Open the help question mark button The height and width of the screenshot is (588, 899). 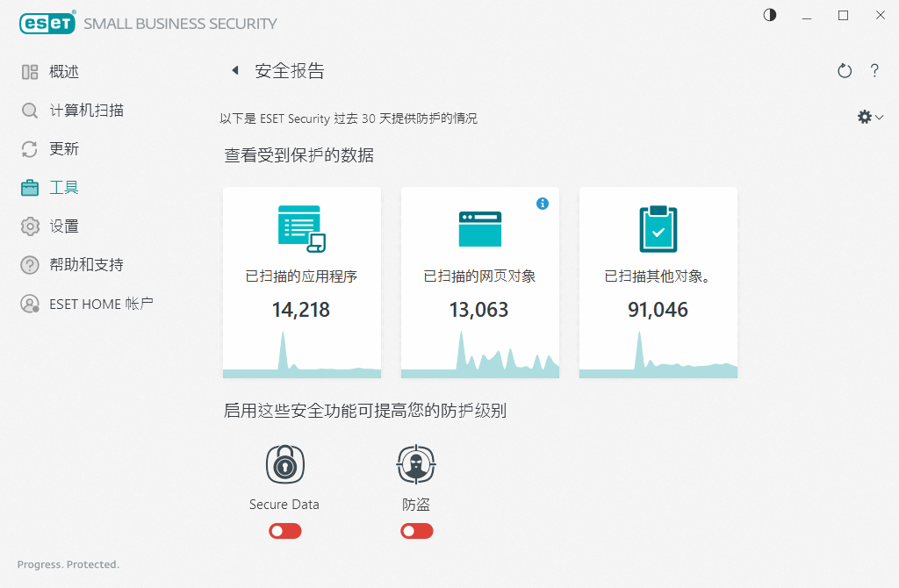pyautogui.click(x=874, y=70)
